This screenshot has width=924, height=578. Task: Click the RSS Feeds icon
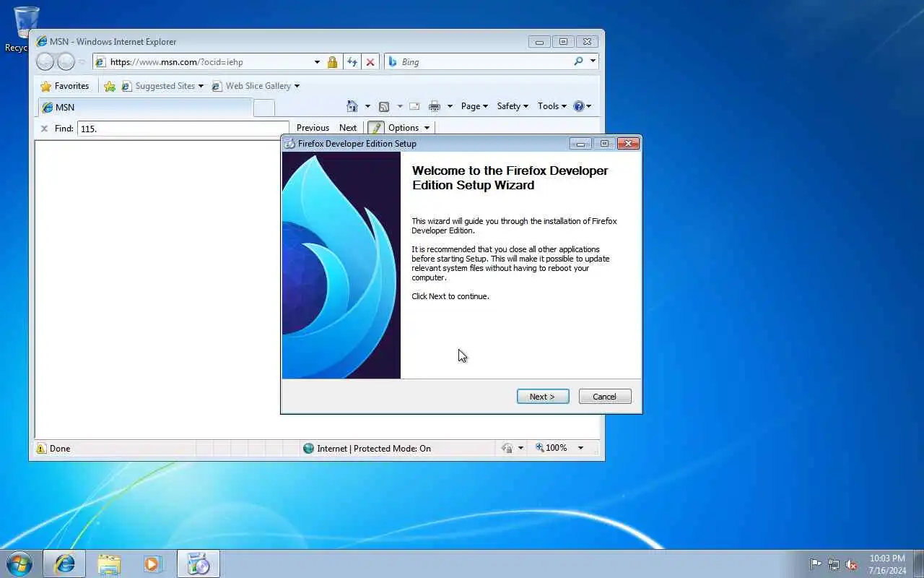[x=384, y=106]
